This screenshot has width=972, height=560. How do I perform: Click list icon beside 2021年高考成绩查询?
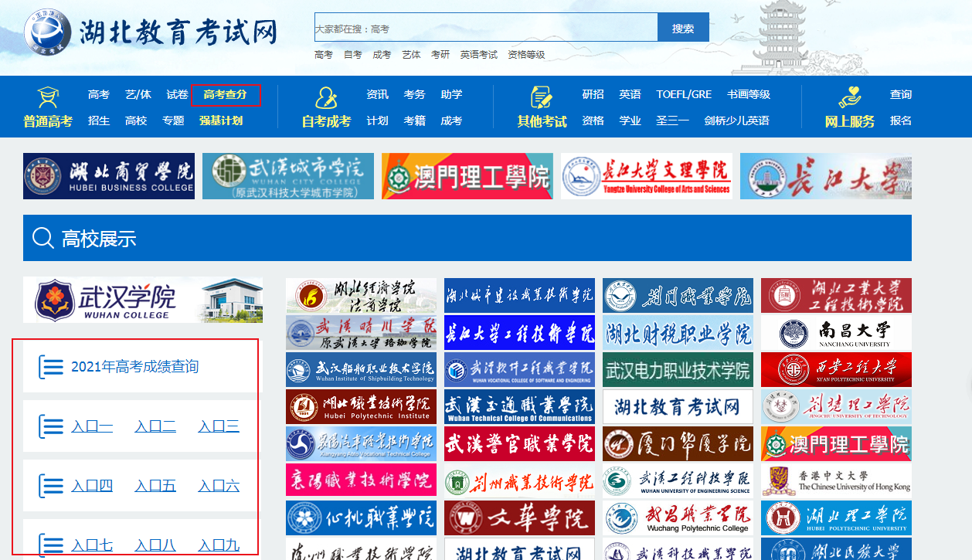click(x=51, y=367)
